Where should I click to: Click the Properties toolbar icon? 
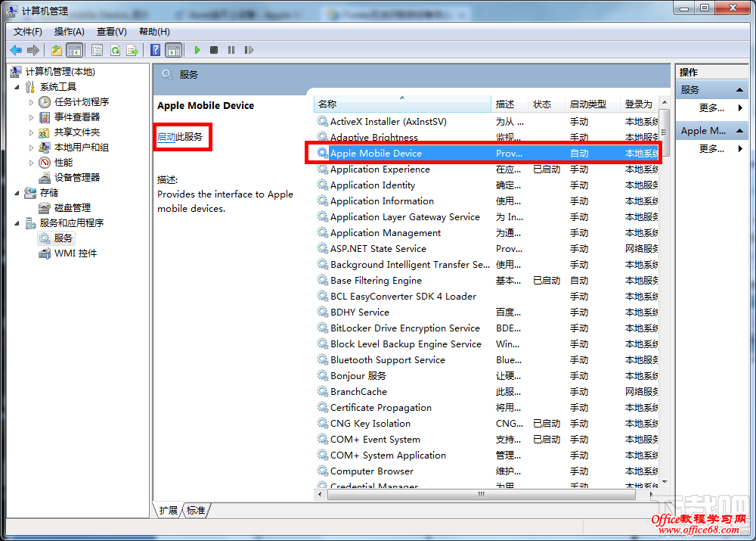pos(97,50)
